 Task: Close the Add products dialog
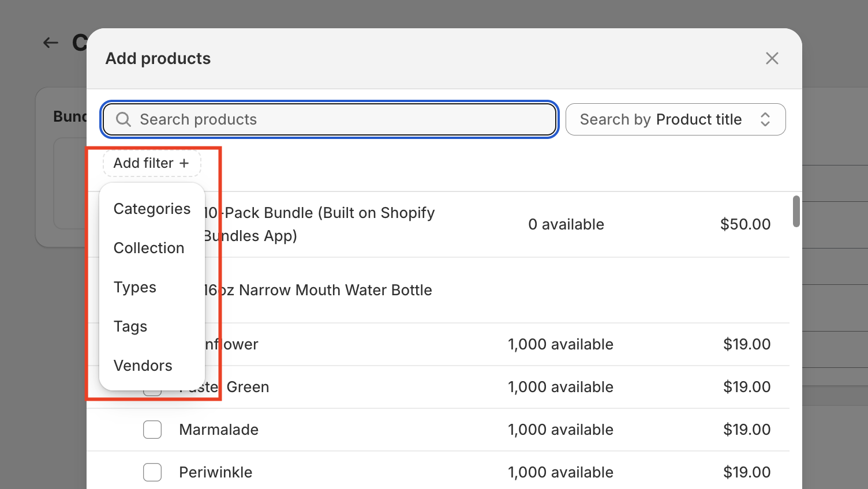[x=772, y=58]
